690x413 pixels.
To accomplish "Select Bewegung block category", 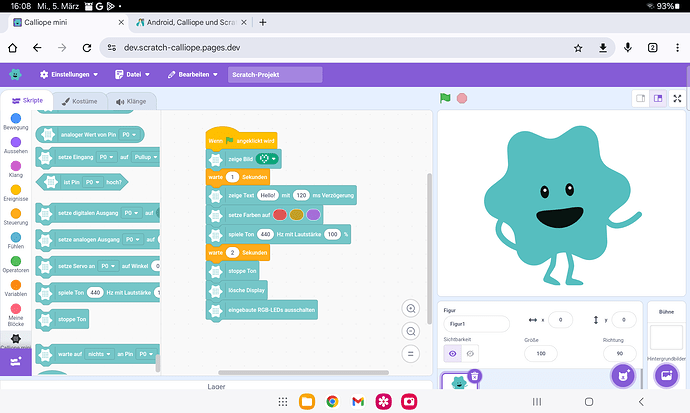I will [x=16, y=121].
